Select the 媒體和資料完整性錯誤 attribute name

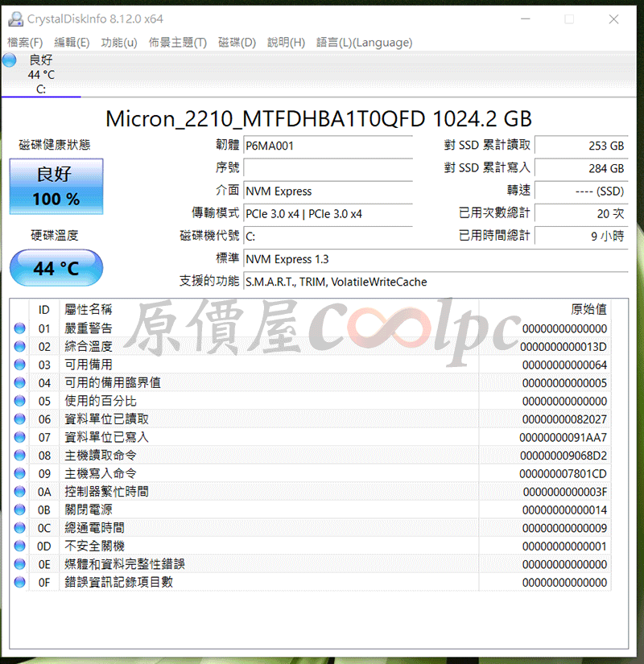tap(125, 564)
